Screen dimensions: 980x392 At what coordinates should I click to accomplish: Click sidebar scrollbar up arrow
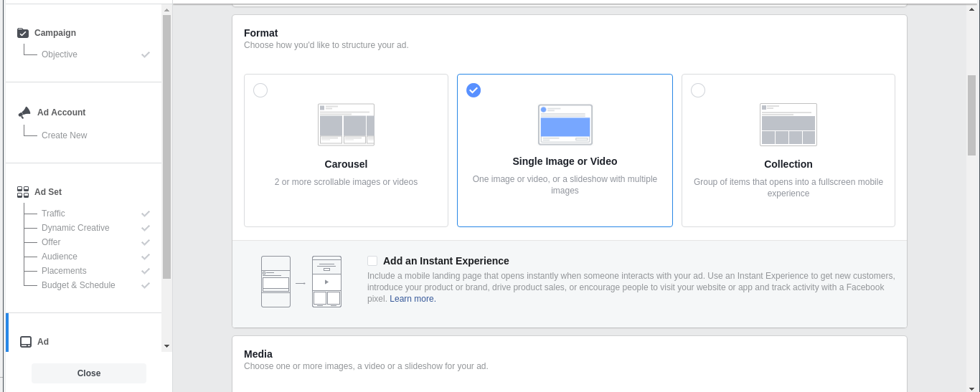(x=167, y=9)
